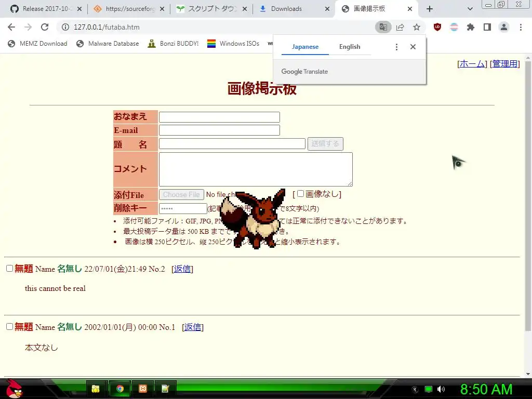This screenshot has height=399, width=532.
Task: Open the uBlock Origin extension icon
Action: click(x=437, y=27)
